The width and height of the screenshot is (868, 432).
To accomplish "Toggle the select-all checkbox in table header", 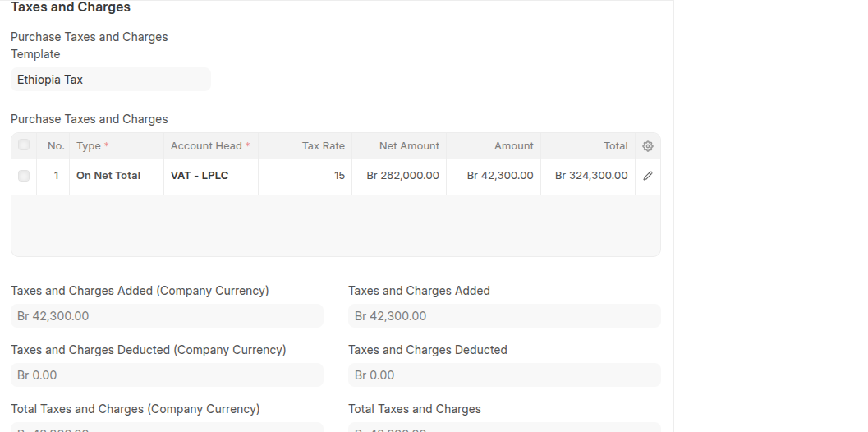I will pyautogui.click(x=24, y=145).
